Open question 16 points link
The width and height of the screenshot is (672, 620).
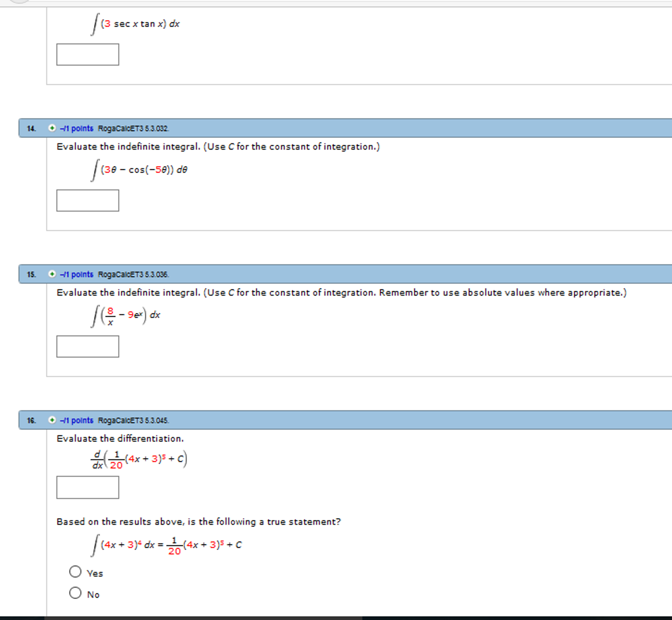click(x=77, y=420)
